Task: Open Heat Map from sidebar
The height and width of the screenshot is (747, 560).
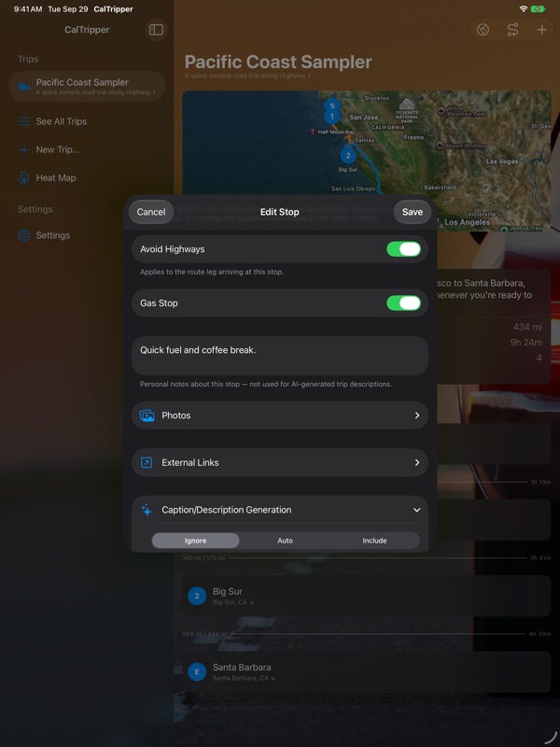Action: (x=87, y=177)
